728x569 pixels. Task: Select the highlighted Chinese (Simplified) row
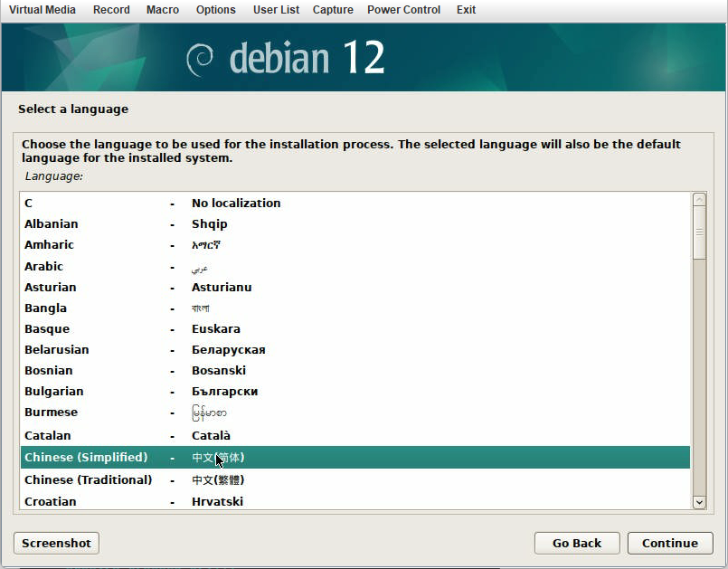pos(355,458)
